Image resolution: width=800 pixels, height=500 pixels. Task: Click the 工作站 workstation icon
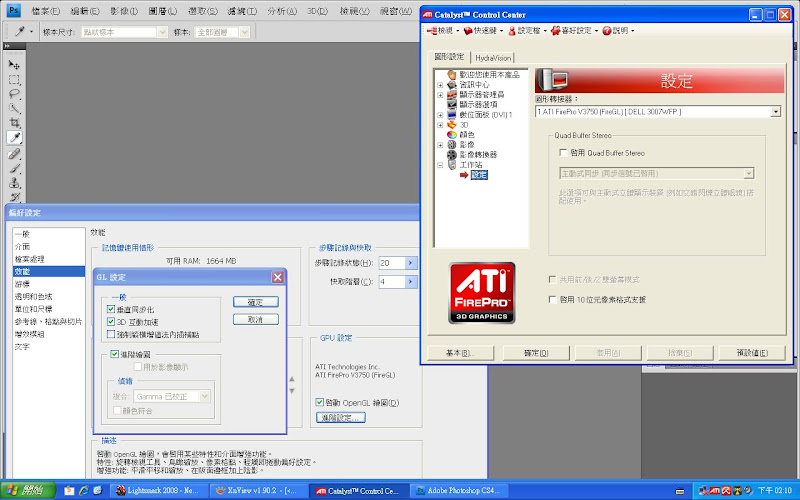point(452,165)
